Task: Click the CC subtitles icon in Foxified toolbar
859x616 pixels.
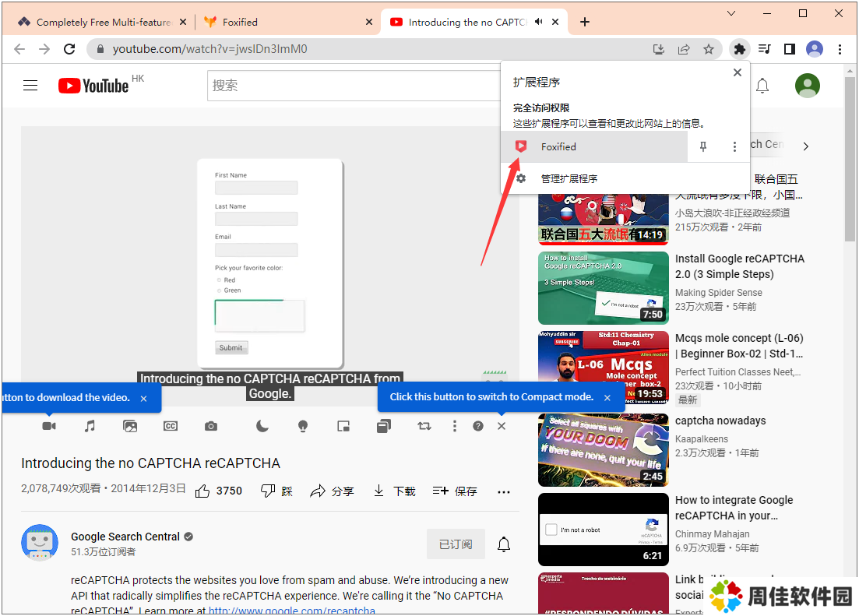Action: point(171,426)
